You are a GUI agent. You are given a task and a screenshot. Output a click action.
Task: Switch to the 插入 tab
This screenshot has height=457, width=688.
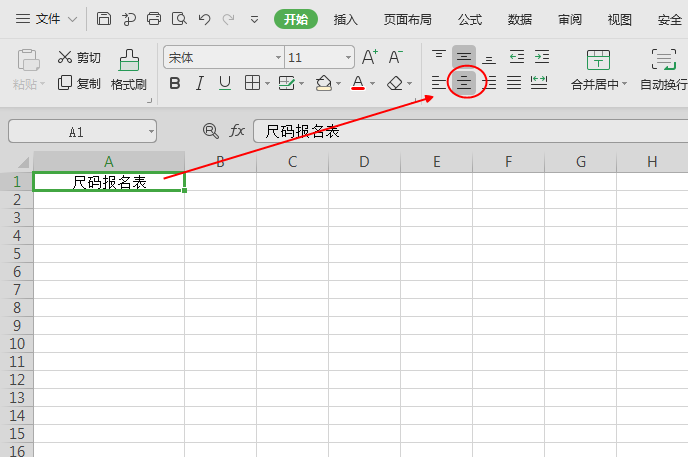pyautogui.click(x=345, y=20)
